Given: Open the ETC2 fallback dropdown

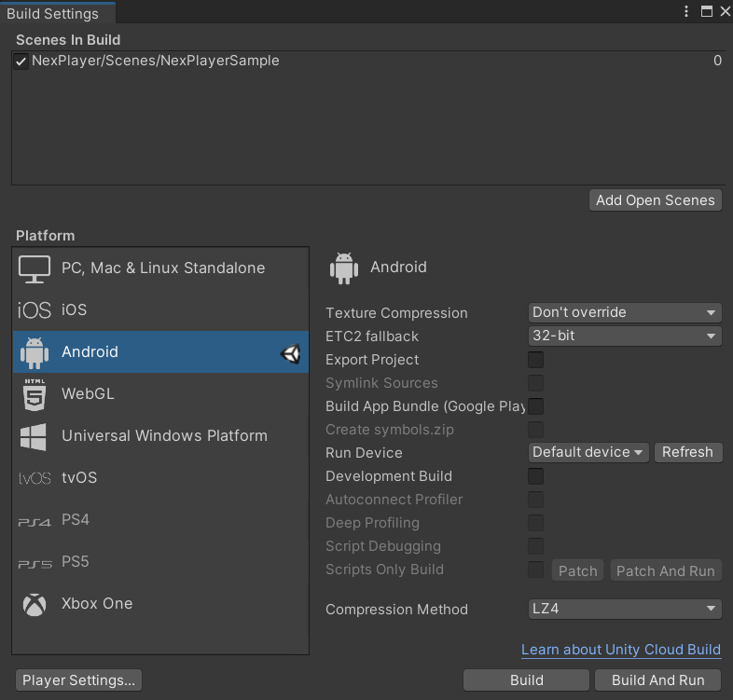Looking at the screenshot, I should pos(625,336).
